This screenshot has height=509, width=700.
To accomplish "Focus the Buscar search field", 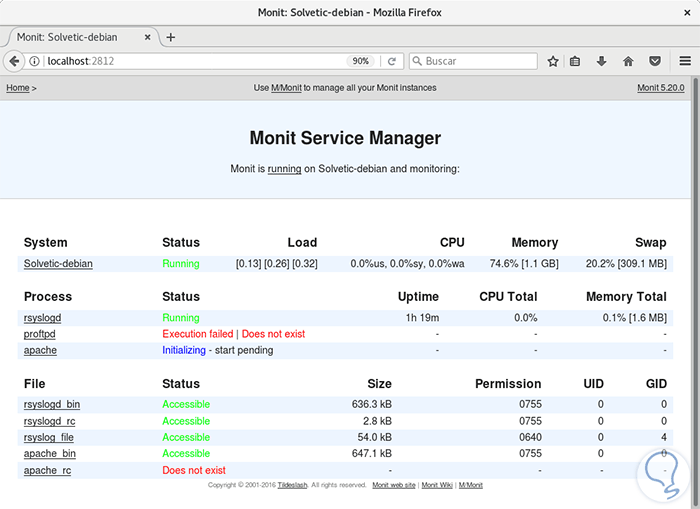I will click(475, 61).
